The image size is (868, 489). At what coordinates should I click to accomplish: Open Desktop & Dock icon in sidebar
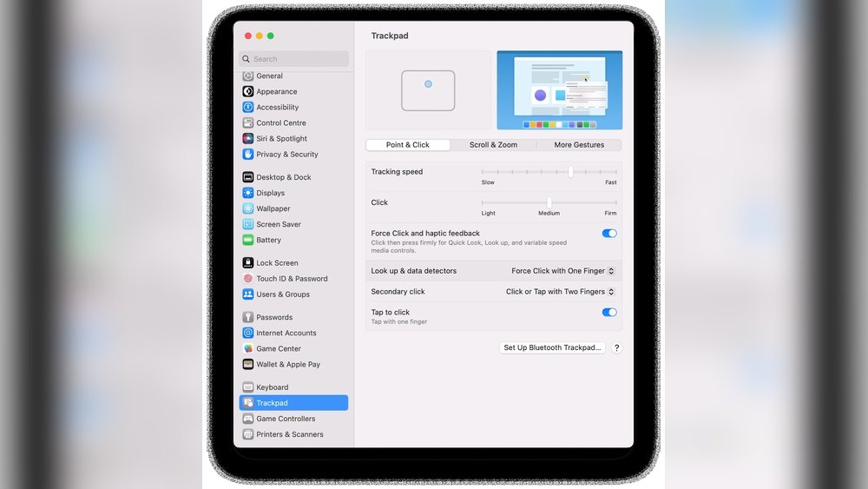[248, 177]
